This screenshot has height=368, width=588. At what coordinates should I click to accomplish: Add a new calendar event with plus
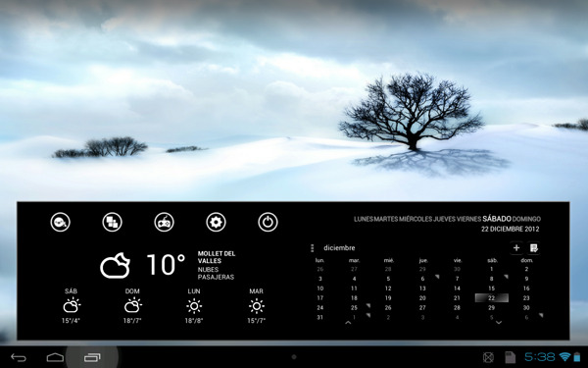516,248
